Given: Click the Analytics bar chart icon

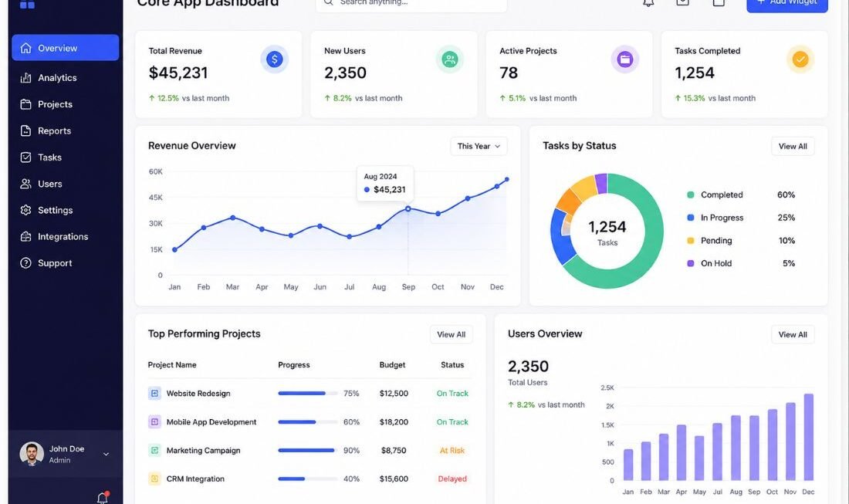Looking at the screenshot, I should 25,78.
